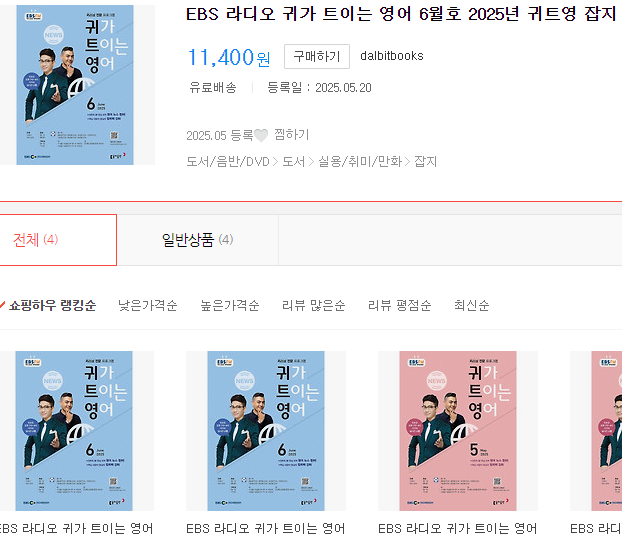Viewport: 622px width, 536px height.
Task: Open the EBS 라디오 귀가 트이는 영어 6월호 title
Action: tap(401, 14)
